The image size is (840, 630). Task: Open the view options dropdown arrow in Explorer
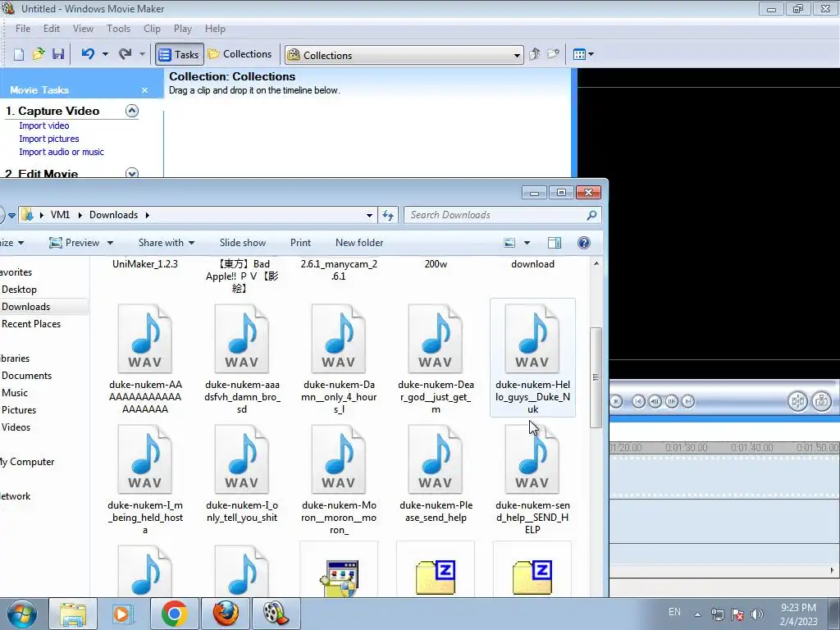pos(527,243)
